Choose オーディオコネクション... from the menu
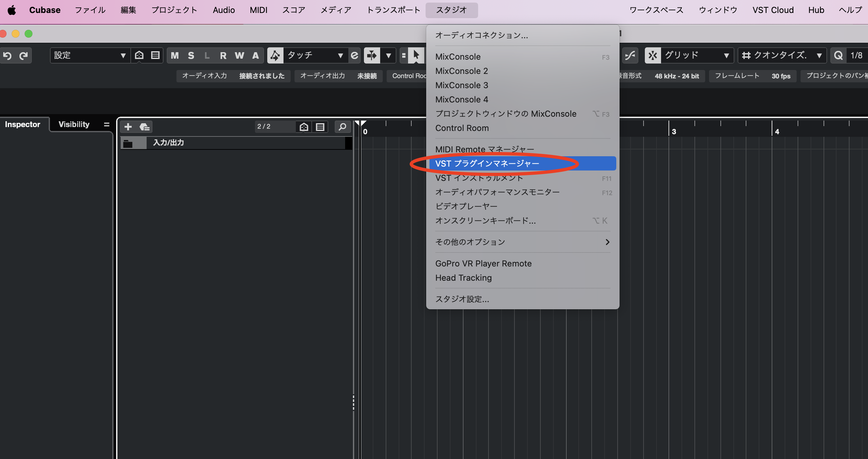The height and width of the screenshot is (459, 868). [x=522, y=35]
